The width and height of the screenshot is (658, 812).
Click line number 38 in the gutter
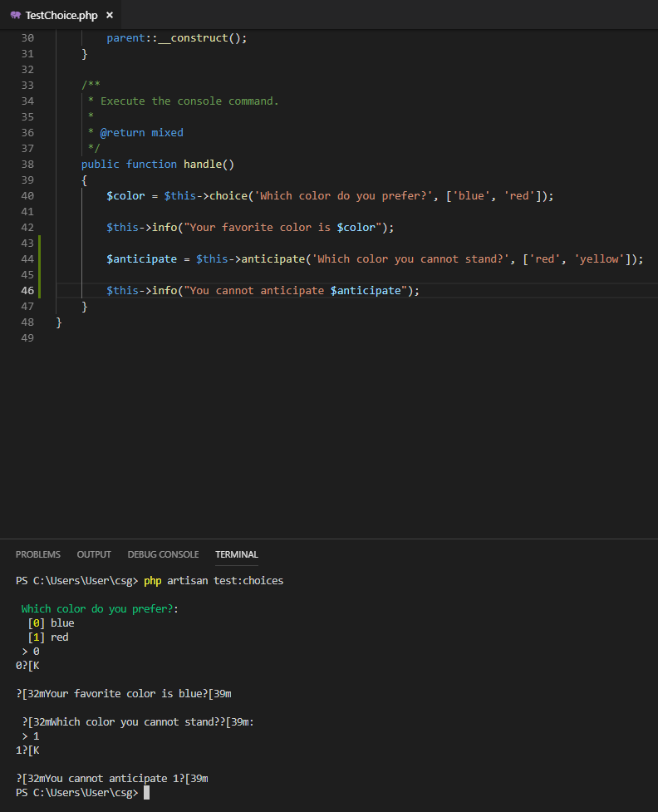[x=27, y=165]
